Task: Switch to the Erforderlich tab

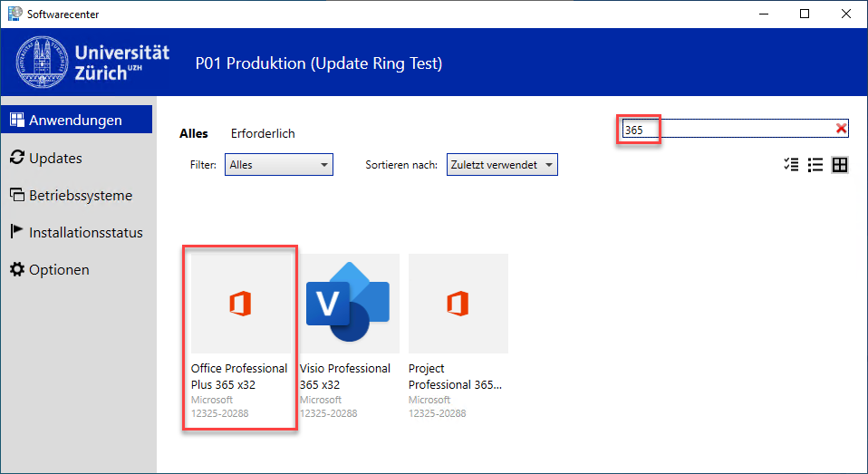Action: pos(263,133)
